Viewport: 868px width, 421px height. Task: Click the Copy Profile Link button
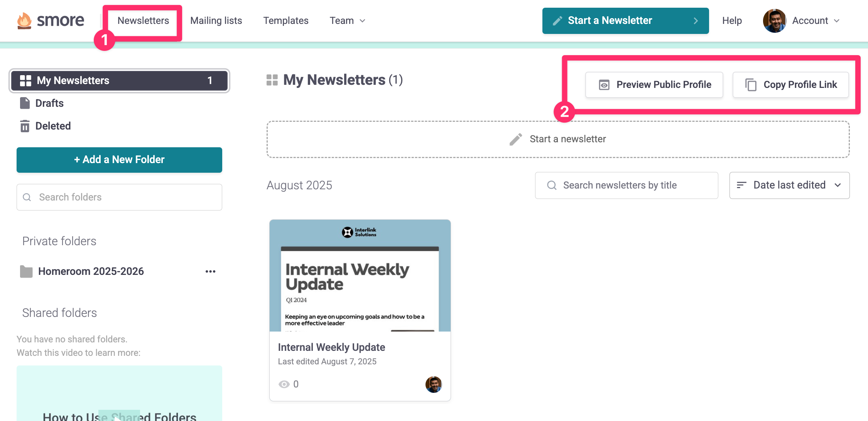[x=790, y=85]
